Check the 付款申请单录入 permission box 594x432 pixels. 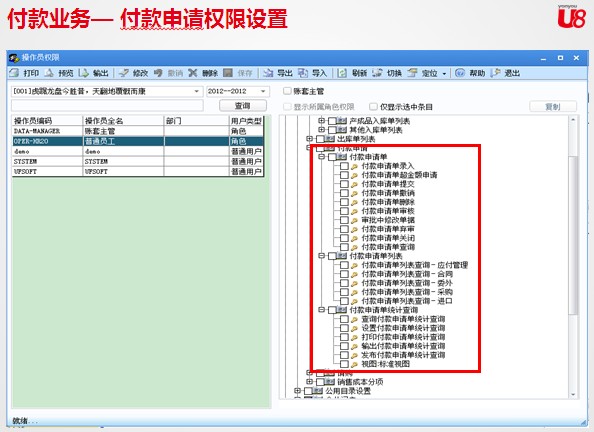click(x=344, y=166)
